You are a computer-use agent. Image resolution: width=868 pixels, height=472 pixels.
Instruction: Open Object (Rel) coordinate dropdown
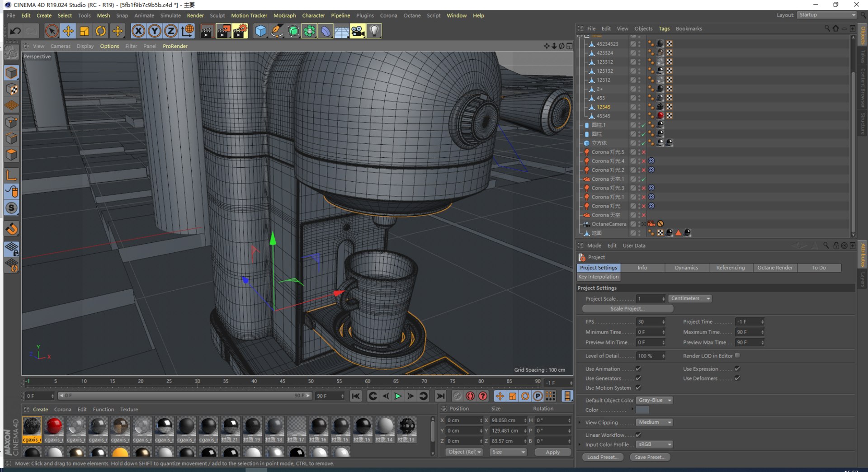pos(464,452)
